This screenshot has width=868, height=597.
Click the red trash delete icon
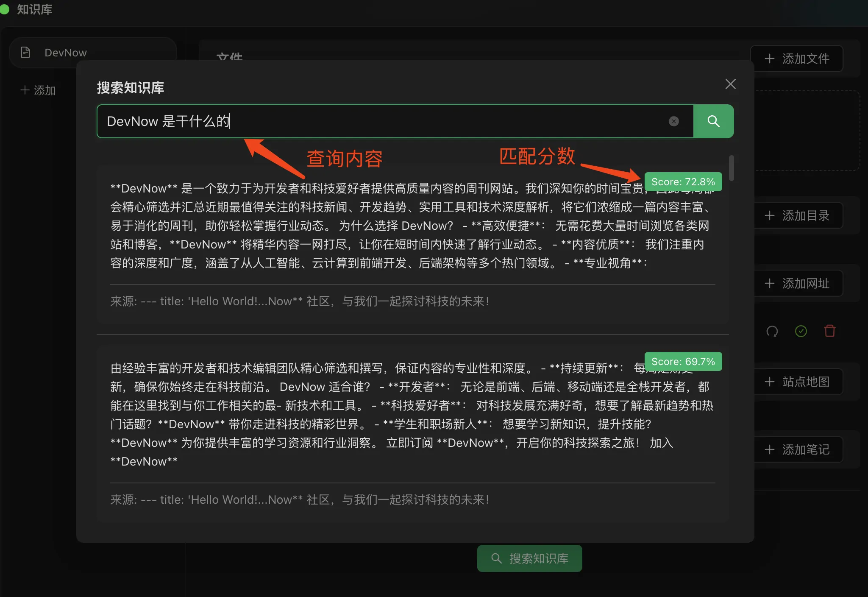(x=829, y=331)
